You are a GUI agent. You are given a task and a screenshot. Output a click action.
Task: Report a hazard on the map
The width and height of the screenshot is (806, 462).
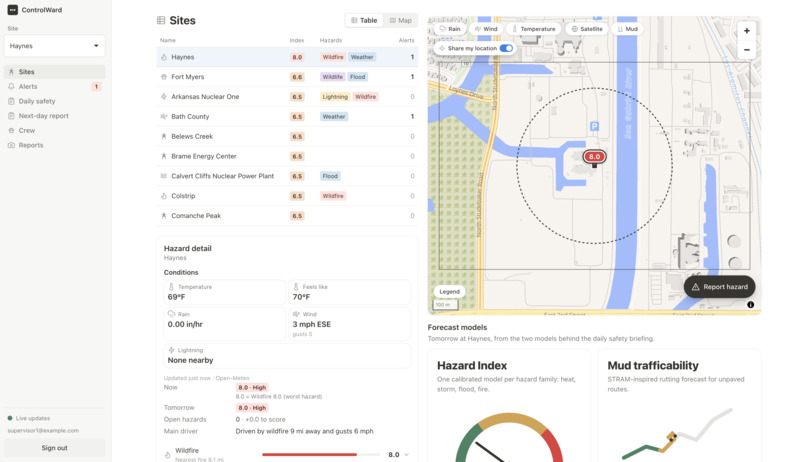pyautogui.click(x=719, y=287)
